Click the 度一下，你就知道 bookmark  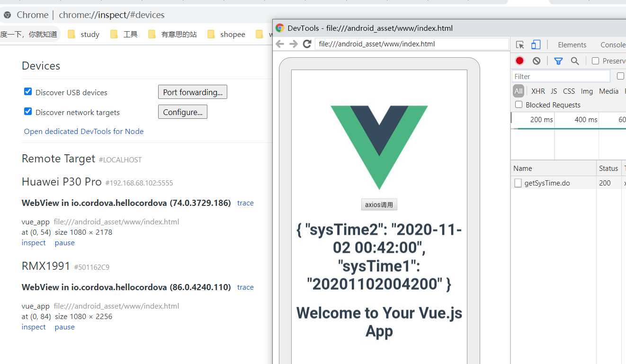tap(28, 34)
